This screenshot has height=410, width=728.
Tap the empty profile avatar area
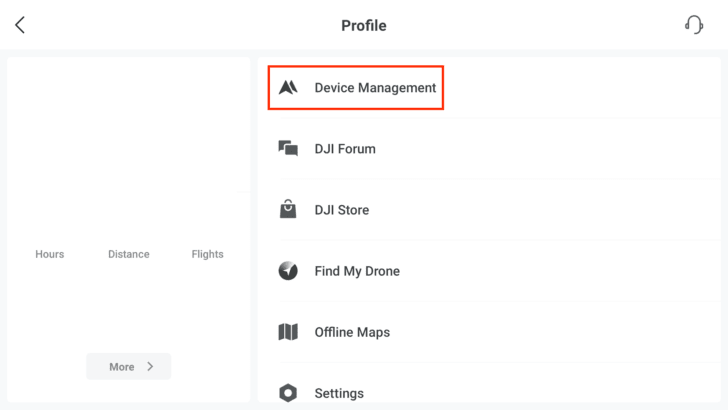click(x=129, y=125)
